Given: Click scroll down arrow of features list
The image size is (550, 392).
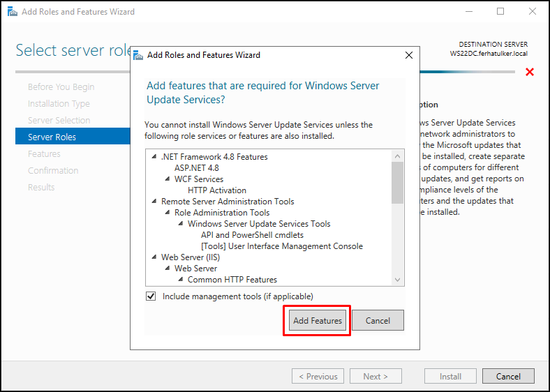Looking at the screenshot, I should 397,280.
